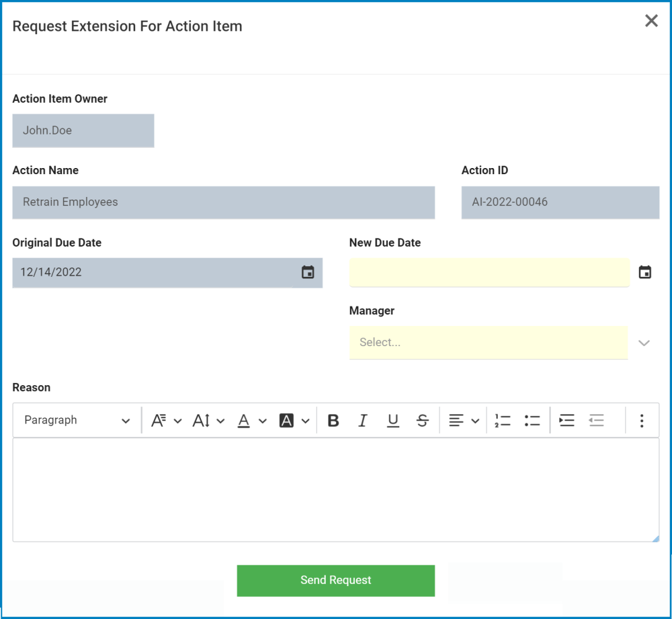Click inside the Reason text area
Image resolution: width=672 pixels, height=619 pixels.
click(335, 490)
